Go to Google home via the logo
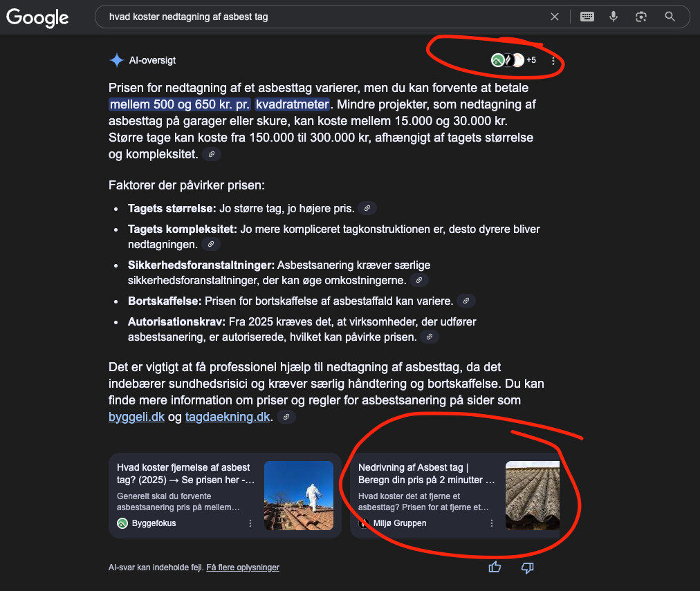 [x=37, y=18]
